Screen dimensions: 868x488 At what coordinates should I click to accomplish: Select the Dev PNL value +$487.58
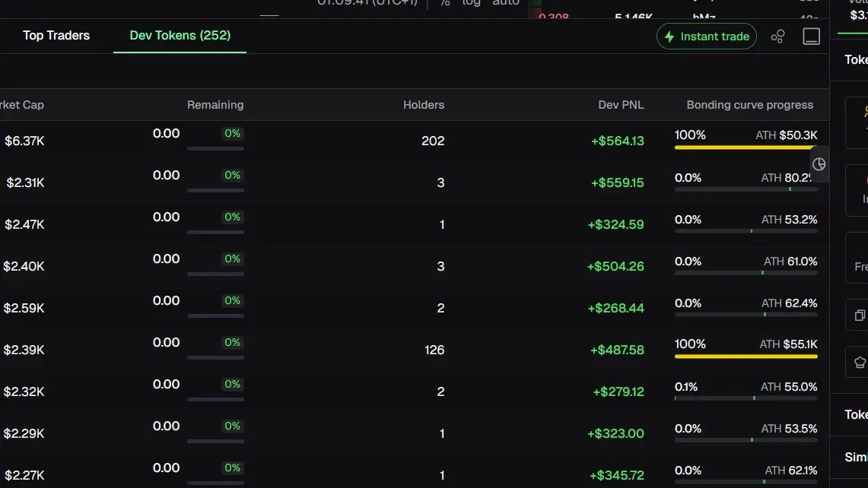tap(617, 350)
